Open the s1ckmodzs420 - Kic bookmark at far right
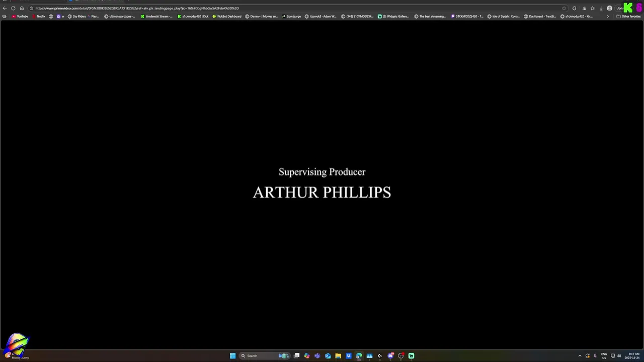 (577, 16)
